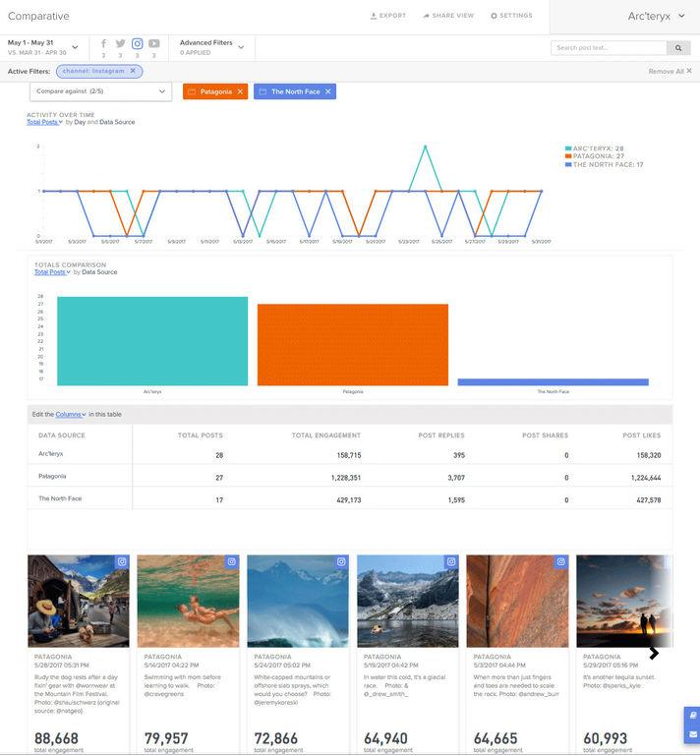The height and width of the screenshot is (755, 700).
Task: Click Instagram badge on the 79,957 post
Action: [x=232, y=562]
